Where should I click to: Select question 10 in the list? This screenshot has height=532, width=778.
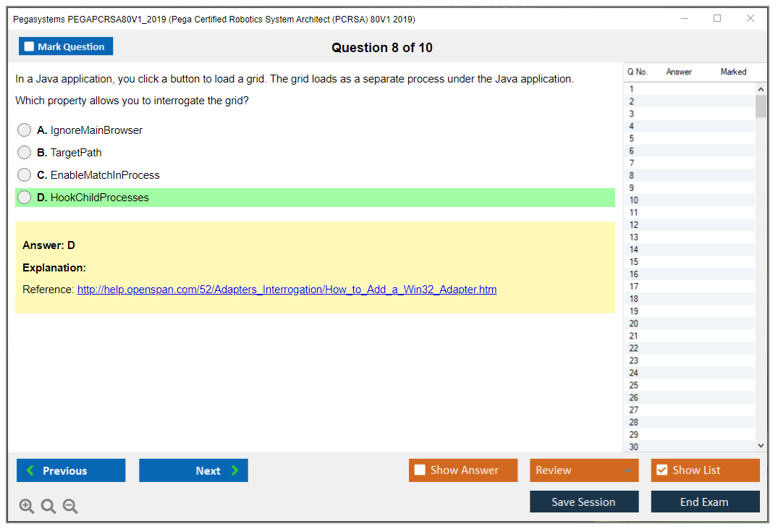(x=634, y=200)
